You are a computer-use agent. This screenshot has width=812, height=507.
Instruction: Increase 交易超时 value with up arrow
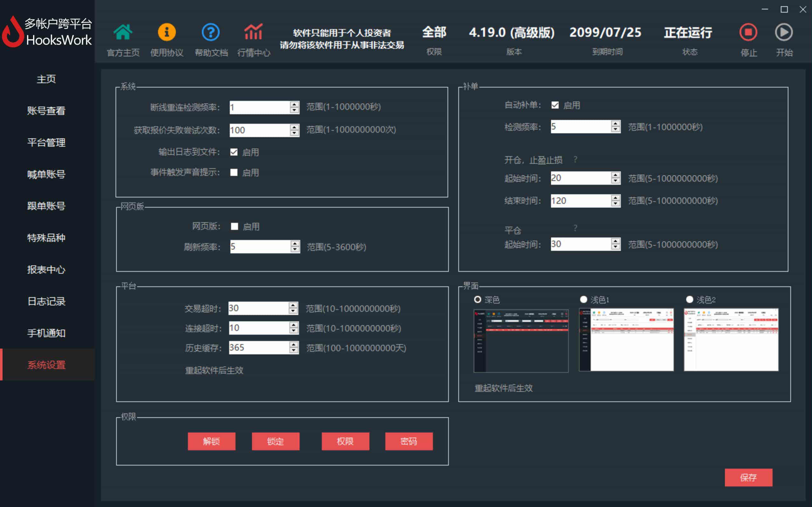(x=293, y=305)
